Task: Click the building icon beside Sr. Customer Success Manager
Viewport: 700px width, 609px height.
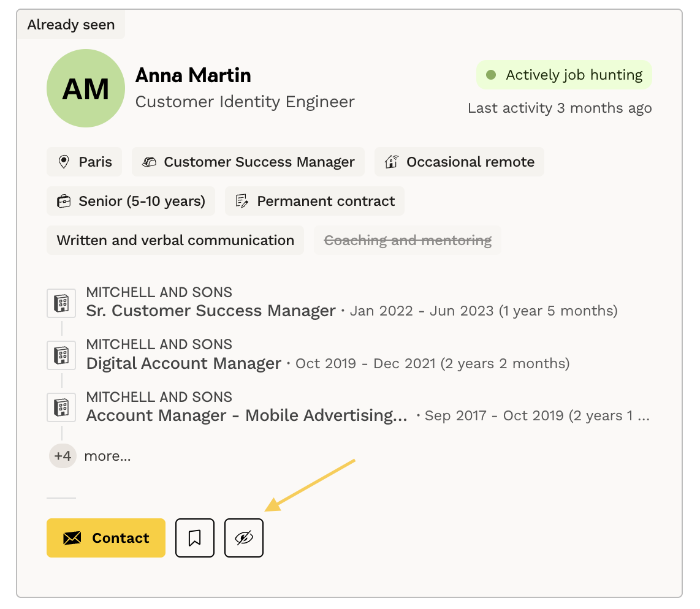Action: click(x=61, y=303)
